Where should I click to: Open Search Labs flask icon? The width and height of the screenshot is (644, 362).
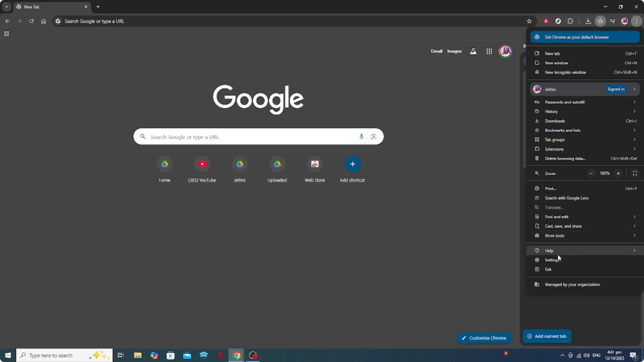(473, 51)
